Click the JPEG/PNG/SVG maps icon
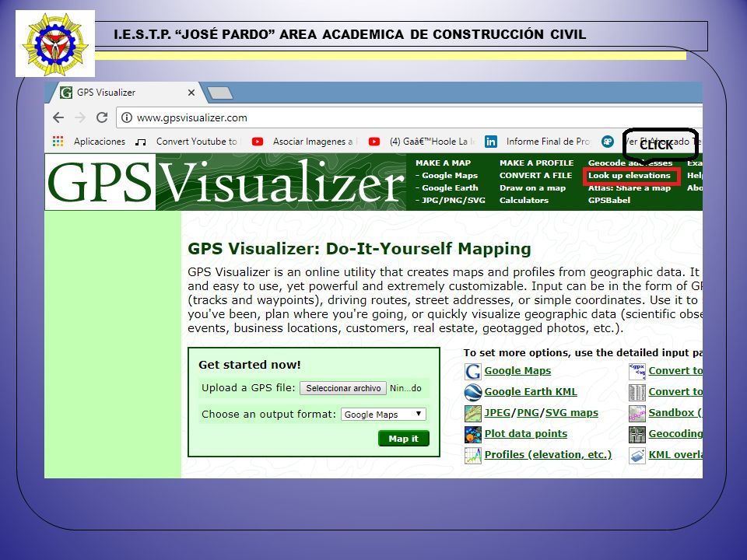747x560 pixels. pyautogui.click(x=473, y=413)
